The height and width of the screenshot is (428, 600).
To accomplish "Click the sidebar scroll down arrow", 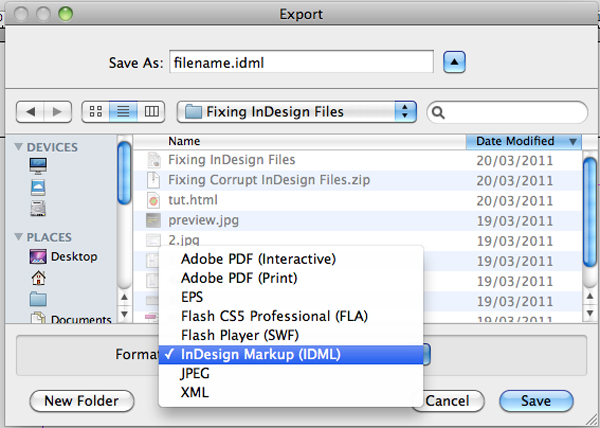I will [x=124, y=314].
